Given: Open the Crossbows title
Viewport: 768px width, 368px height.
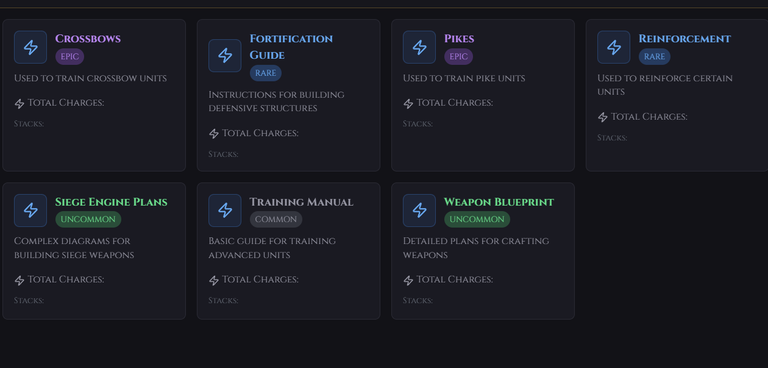Looking at the screenshot, I should 88,39.
